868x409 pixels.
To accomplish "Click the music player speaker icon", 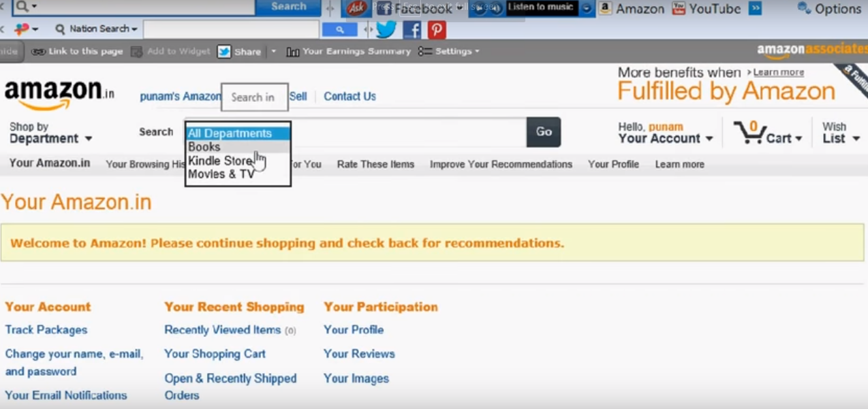I will click(x=497, y=8).
